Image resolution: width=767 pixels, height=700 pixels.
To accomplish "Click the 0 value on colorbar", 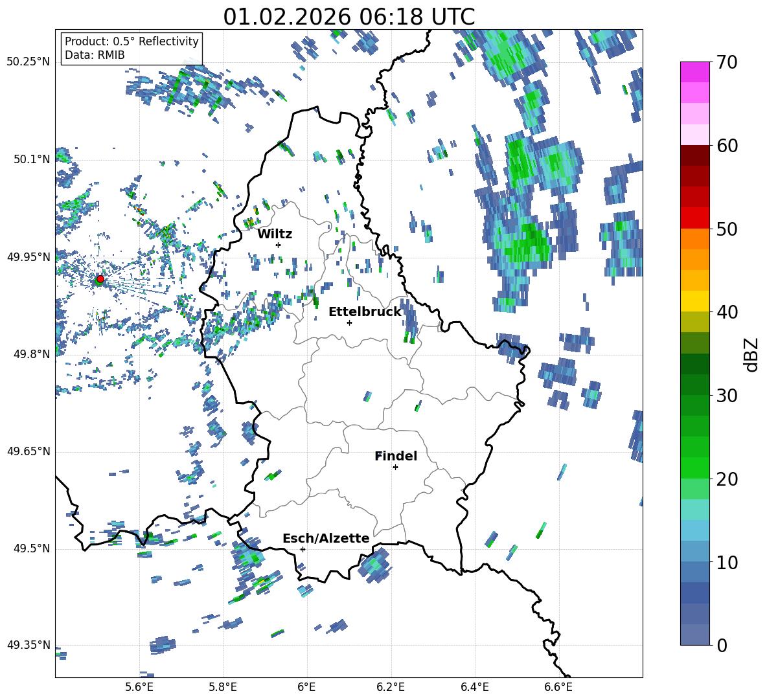I will pyautogui.click(x=722, y=645).
